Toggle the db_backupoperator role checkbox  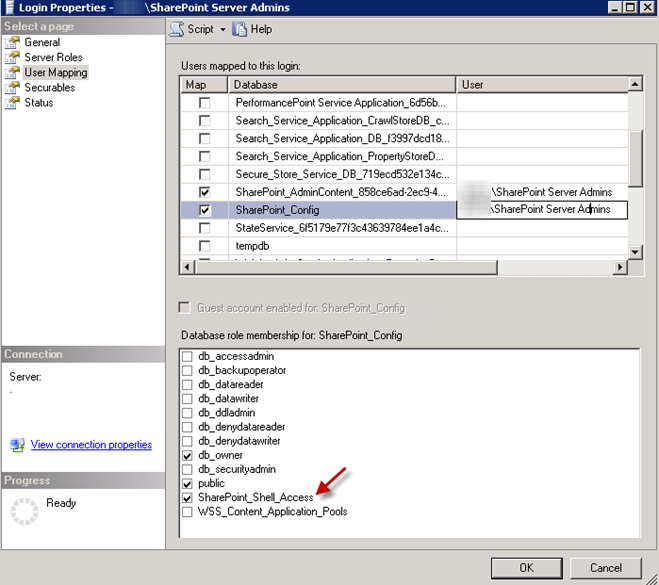(187, 371)
